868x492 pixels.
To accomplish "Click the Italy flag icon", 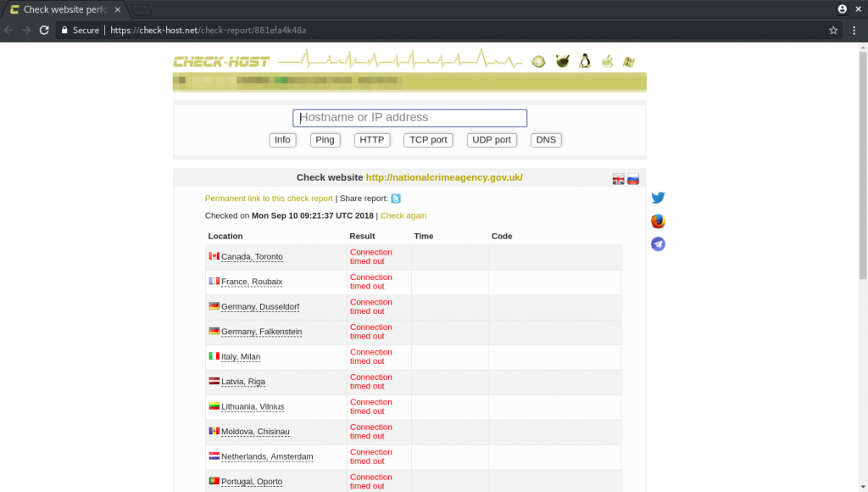I will pyautogui.click(x=214, y=356).
